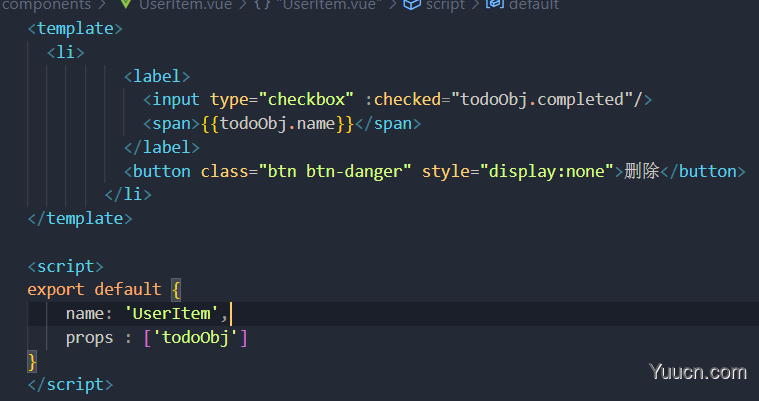Screen dimensions: 759x401
Task: Click the cube icon beside script breadcrumb
Action: click(x=412, y=4)
